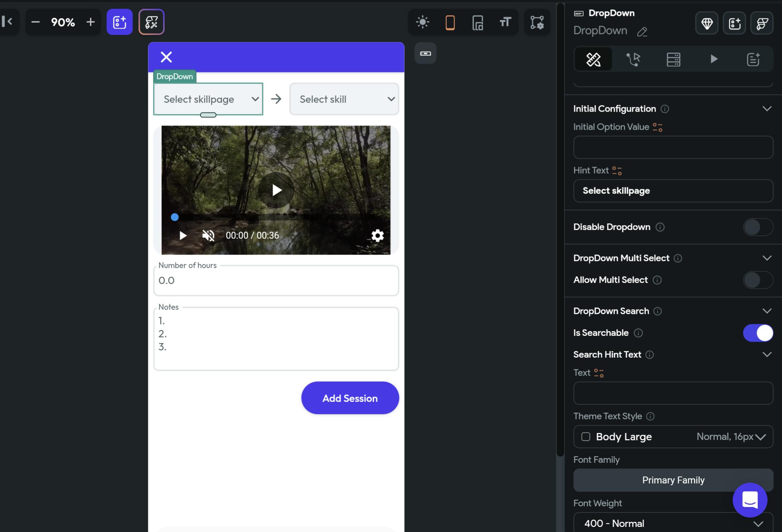Collapse the left panel arrow icon
The width and height of the screenshot is (782, 532).
pos(8,22)
